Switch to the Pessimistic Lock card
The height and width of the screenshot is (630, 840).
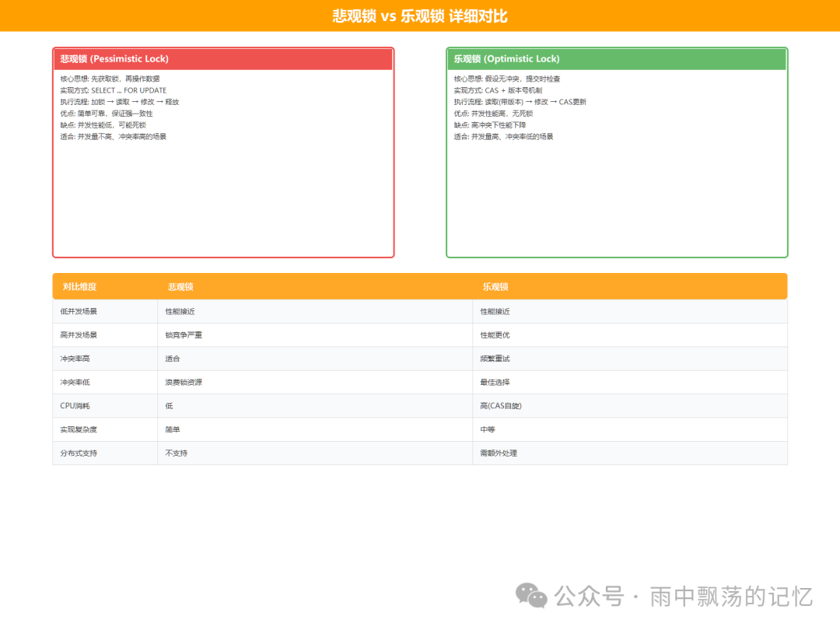(x=223, y=152)
